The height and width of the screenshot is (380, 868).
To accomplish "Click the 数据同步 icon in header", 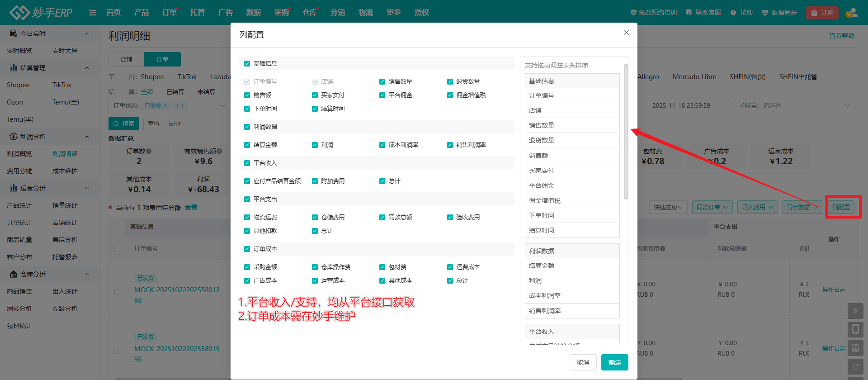I will 765,13.
